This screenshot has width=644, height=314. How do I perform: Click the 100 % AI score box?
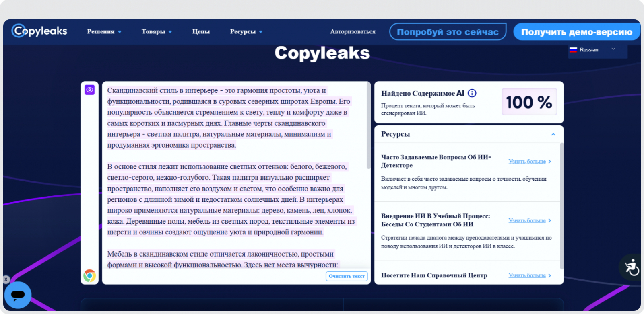pyautogui.click(x=529, y=102)
